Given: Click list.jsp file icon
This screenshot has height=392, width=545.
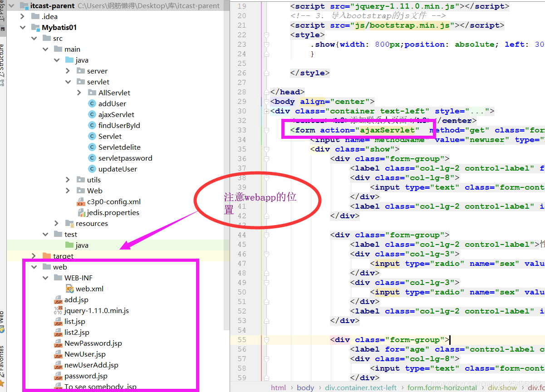Looking at the screenshot, I should pyautogui.click(x=58, y=321).
